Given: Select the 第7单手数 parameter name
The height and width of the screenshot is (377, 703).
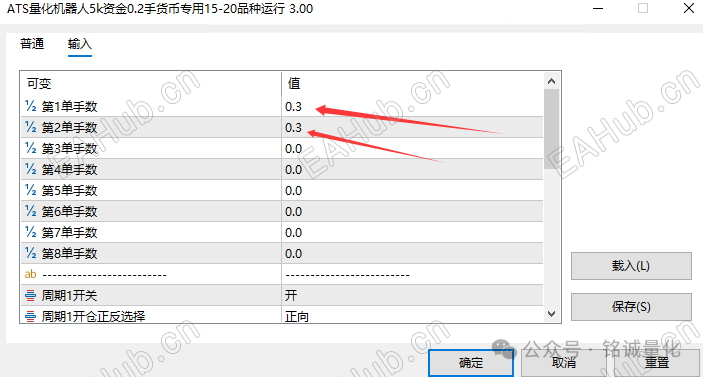Looking at the screenshot, I should [x=69, y=232].
